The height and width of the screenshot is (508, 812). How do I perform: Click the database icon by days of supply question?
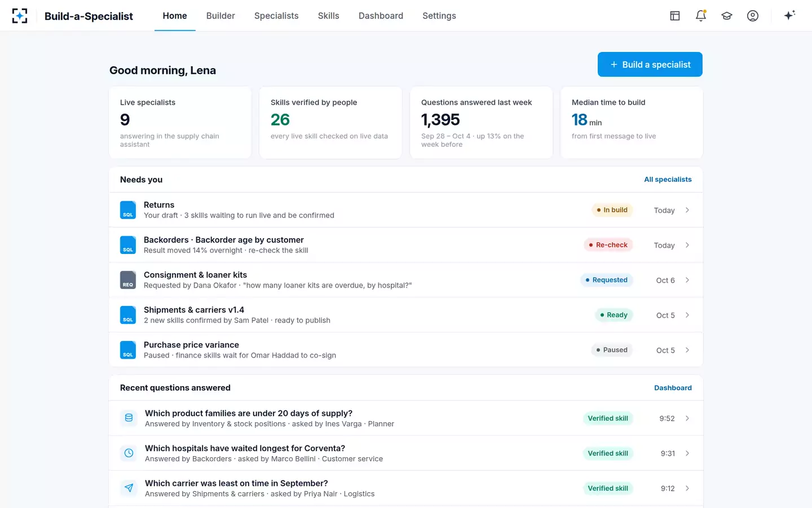[x=129, y=418]
